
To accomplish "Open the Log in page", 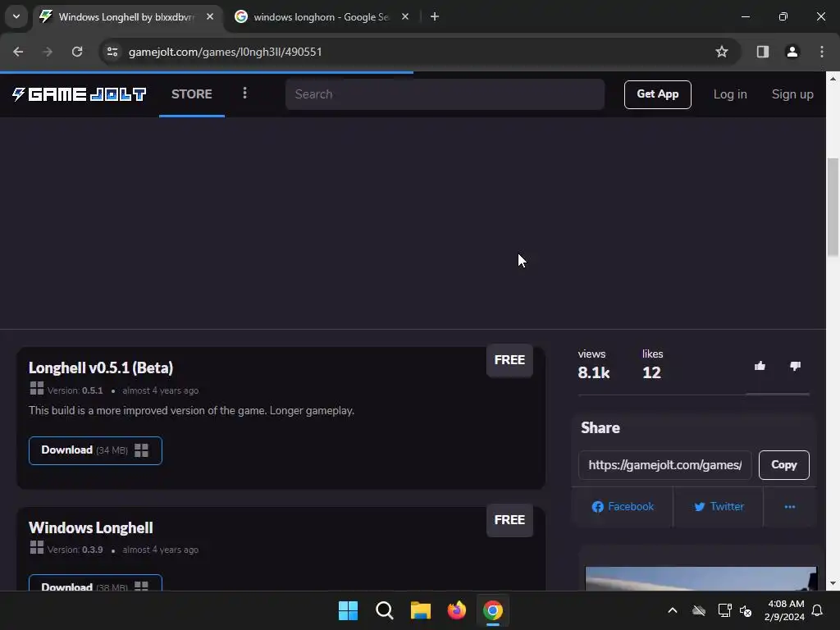I will click(729, 94).
